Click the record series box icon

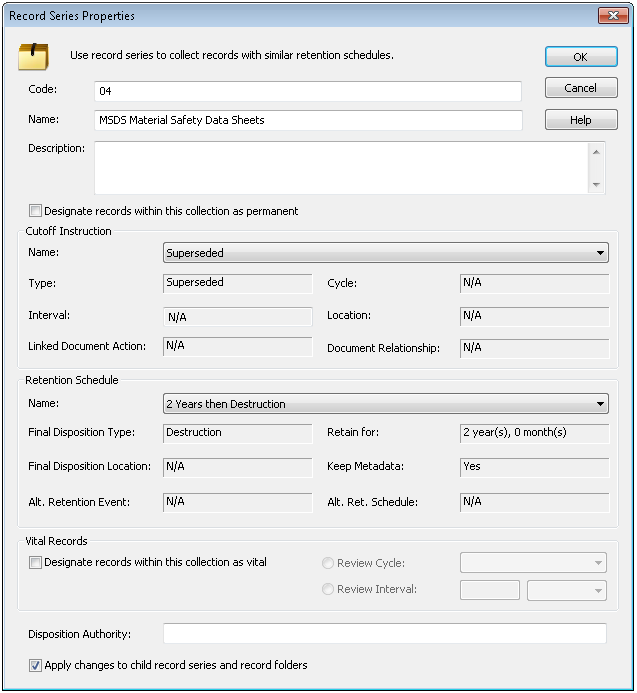coord(34,57)
